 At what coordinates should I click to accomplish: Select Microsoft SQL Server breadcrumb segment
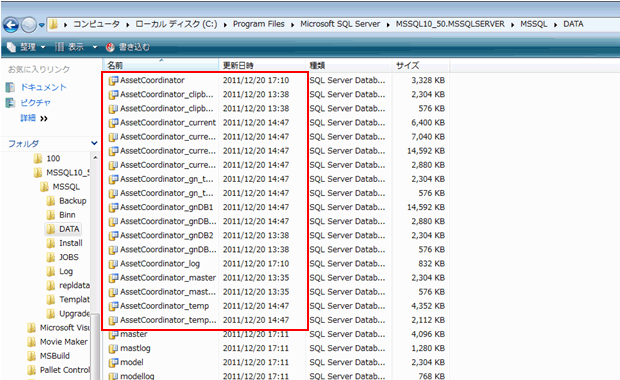pos(340,24)
